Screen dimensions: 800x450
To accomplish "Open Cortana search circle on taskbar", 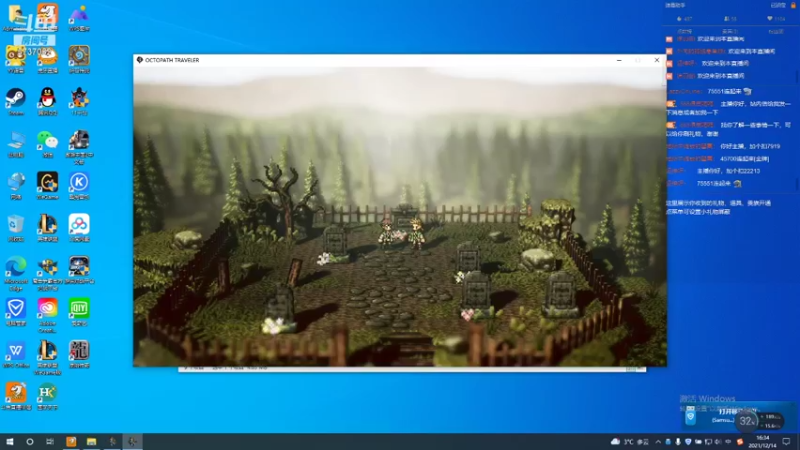I will pyautogui.click(x=30, y=441).
